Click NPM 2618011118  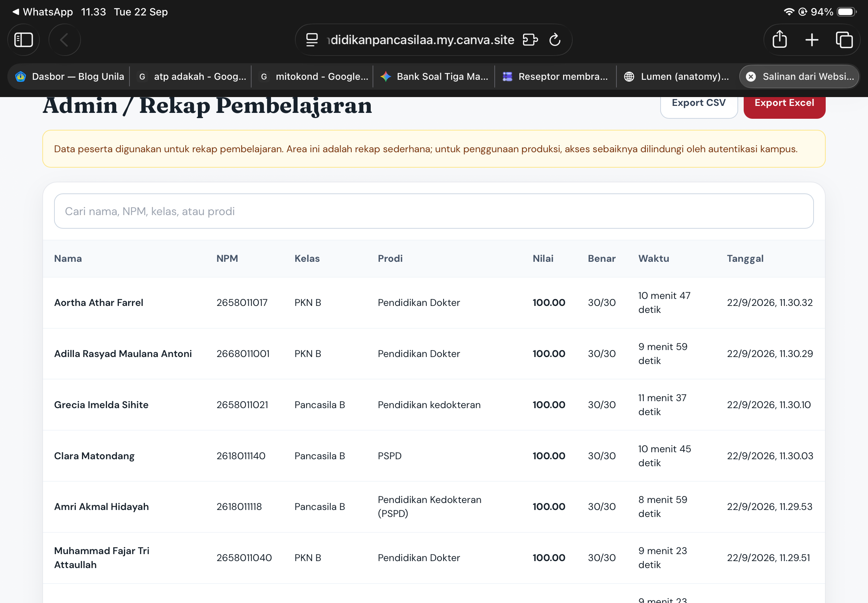239,507
